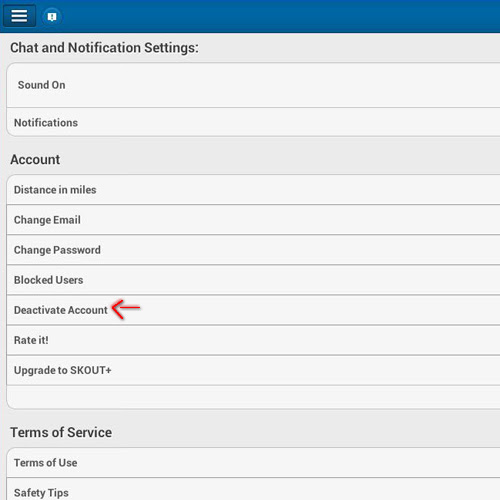Click the blue title bar area

[280, 16]
